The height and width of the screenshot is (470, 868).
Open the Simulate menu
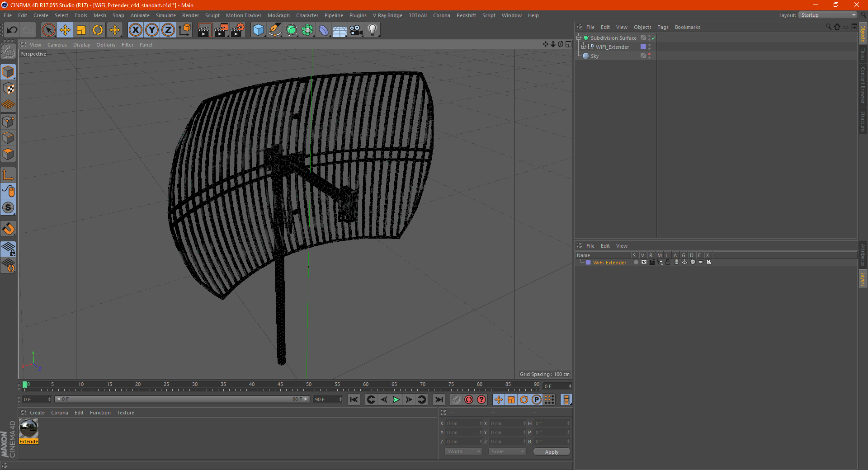pos(165,15)
